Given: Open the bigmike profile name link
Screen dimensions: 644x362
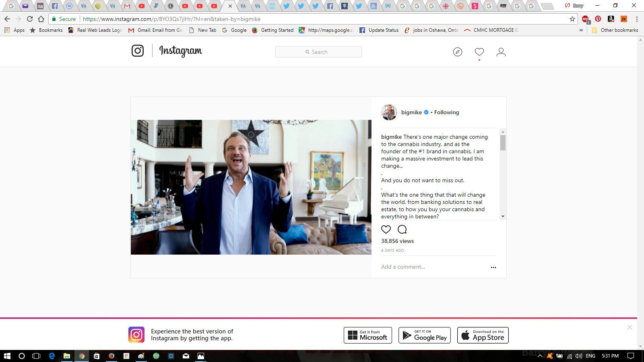Looking at the screenshot, I should tap(411, 112).
